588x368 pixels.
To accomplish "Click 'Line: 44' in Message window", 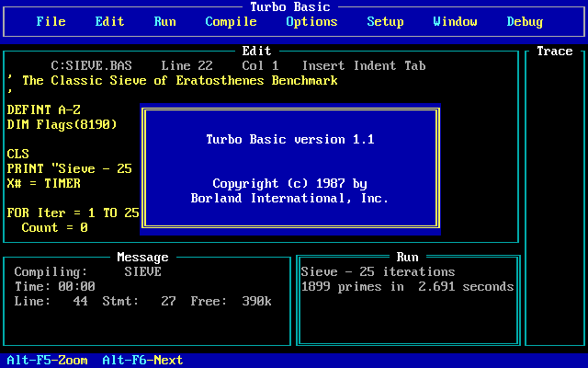I will point(51,301).
